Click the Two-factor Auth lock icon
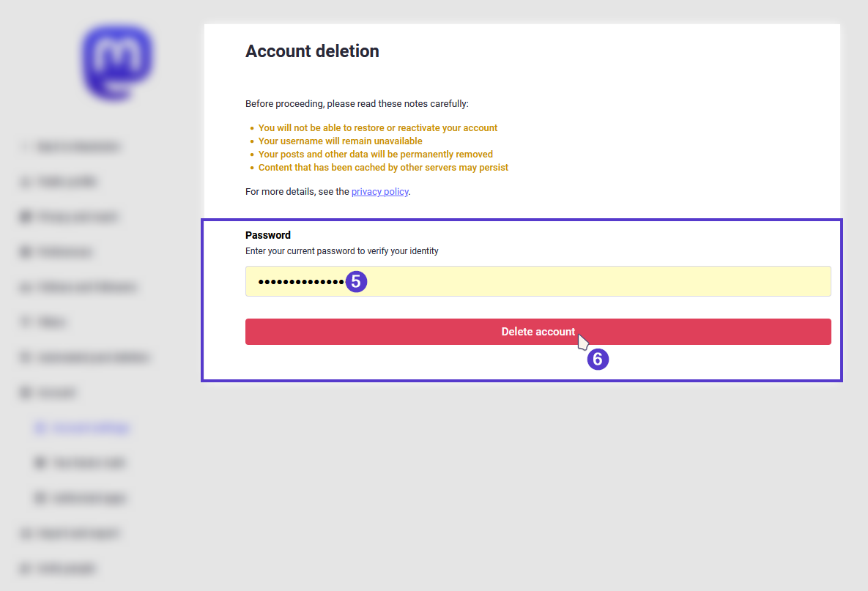 40,462
